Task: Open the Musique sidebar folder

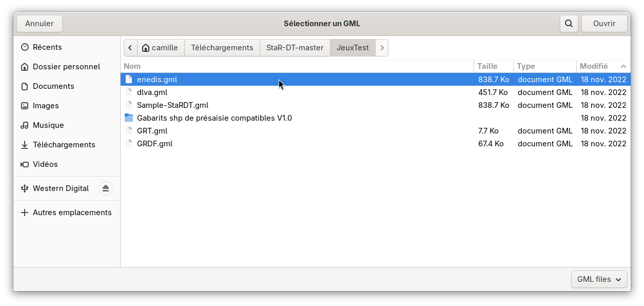Action: tap(48, 125)
